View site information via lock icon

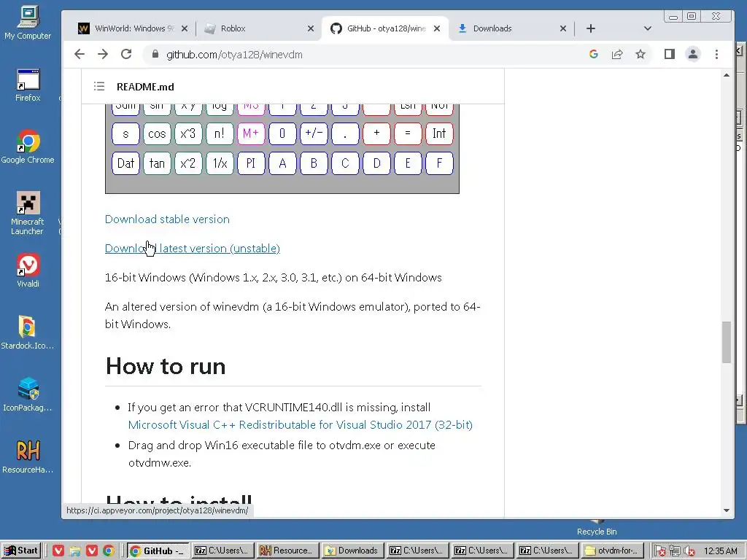pyautogui.click(x=155, y=54)
